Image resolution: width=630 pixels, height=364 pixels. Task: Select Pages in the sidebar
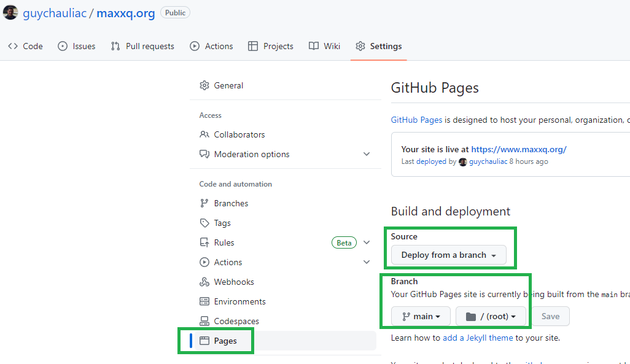click(x=286, y=341)
